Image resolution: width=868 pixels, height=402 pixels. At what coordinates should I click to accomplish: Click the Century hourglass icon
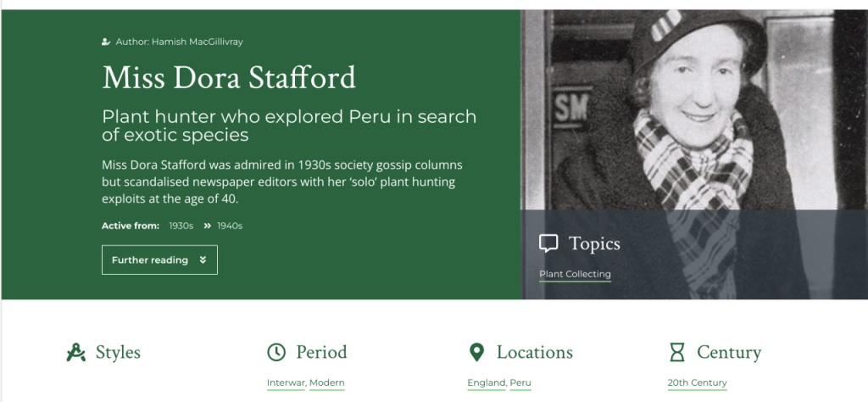(x=676, y=352)
